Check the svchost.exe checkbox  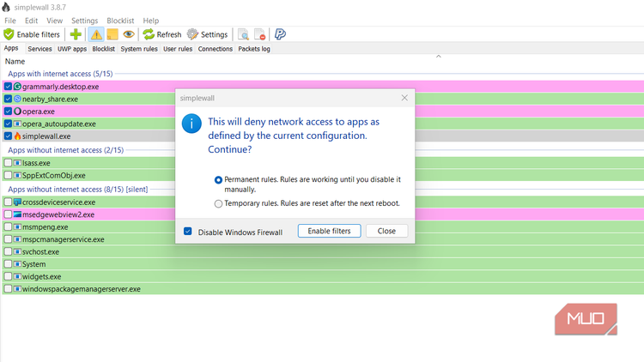pos(8,251)
